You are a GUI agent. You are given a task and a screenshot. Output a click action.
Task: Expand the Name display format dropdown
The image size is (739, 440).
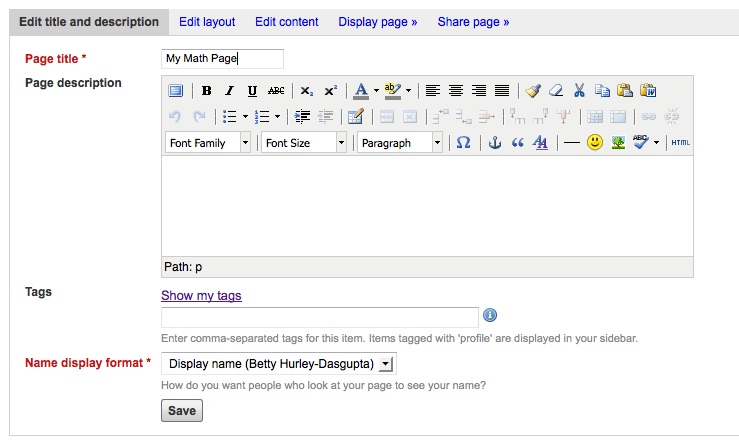(387, 363)
